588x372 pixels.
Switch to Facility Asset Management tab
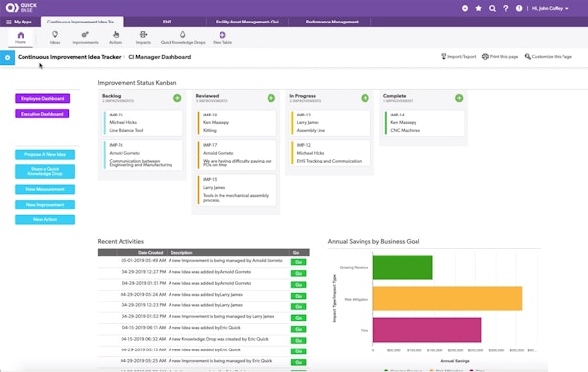coord(249,22)
